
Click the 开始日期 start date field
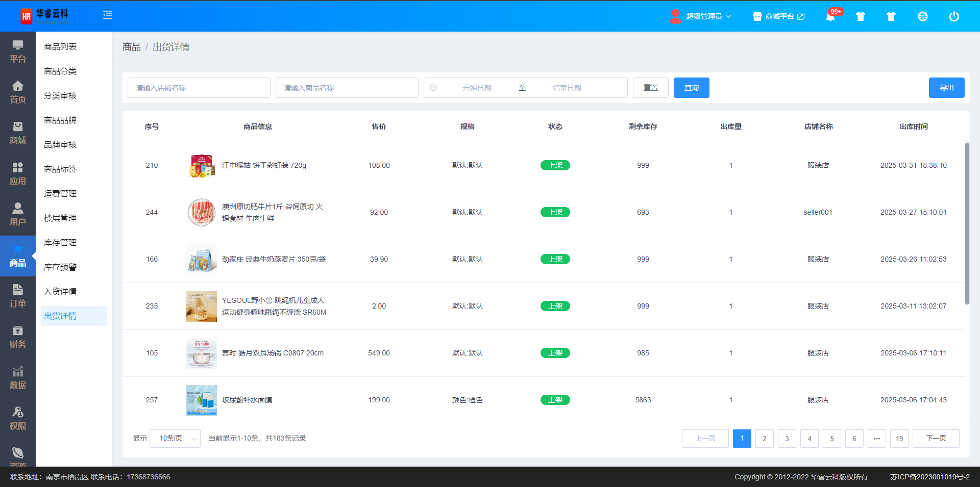click(477, 88)
